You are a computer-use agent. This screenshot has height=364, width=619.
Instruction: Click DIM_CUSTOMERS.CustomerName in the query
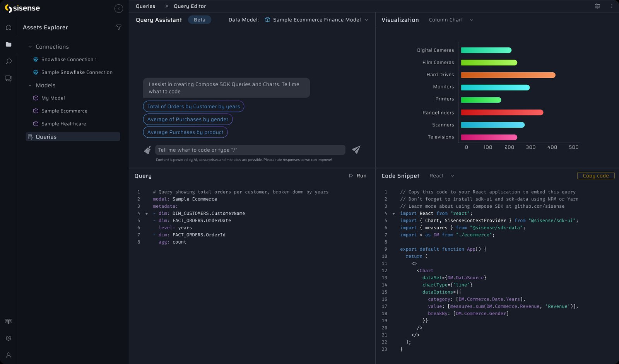click(x=209, y=214)
